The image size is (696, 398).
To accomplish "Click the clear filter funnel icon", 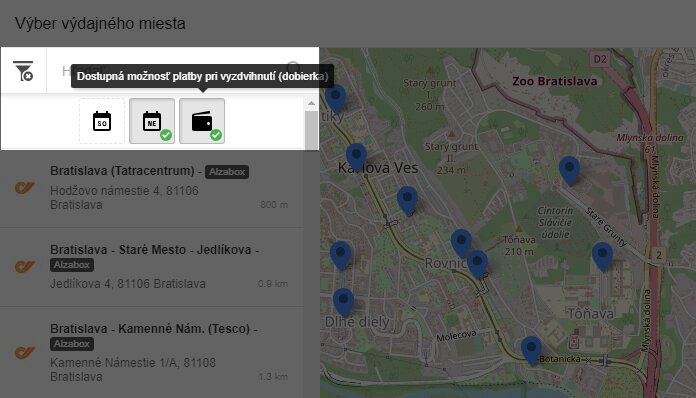I will pyautogui.click(x=23, y=71).
